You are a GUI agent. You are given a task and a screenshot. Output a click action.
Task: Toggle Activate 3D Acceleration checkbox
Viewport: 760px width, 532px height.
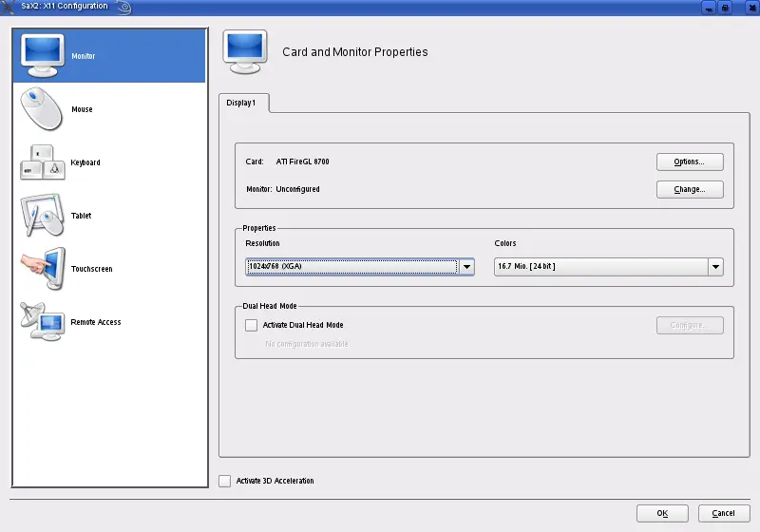tap(224, 481)
